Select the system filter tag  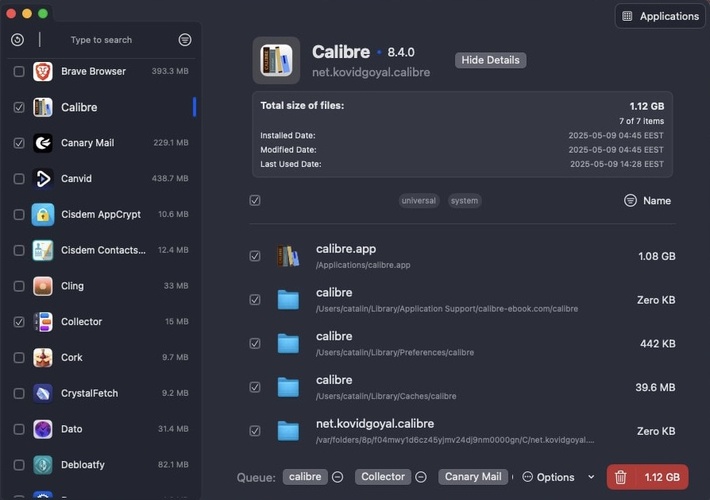464,201
